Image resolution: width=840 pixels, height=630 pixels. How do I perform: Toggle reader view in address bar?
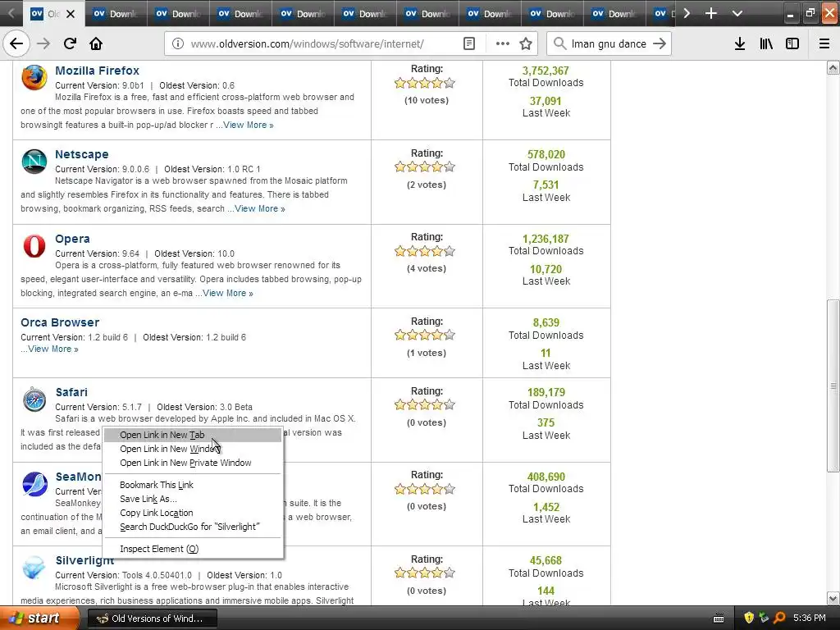[x=468, y=44]
